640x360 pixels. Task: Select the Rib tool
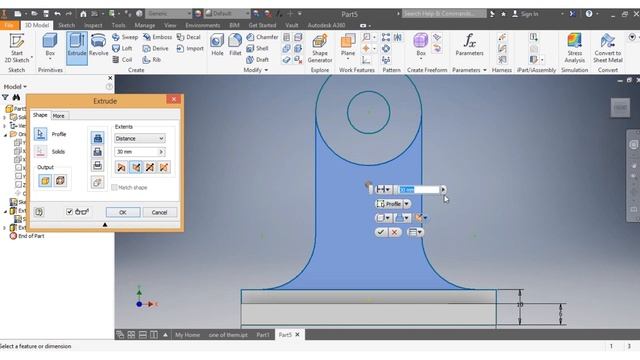(x=151, y=60)
